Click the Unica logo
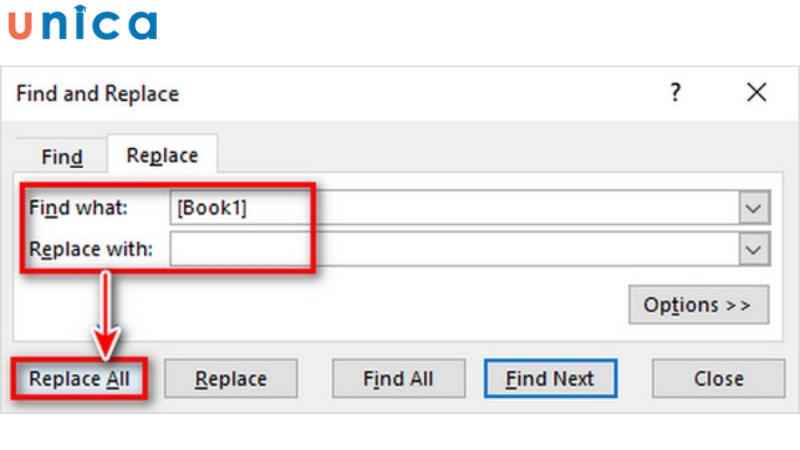This screenshot has width=800, height=450. pos(82,24)
